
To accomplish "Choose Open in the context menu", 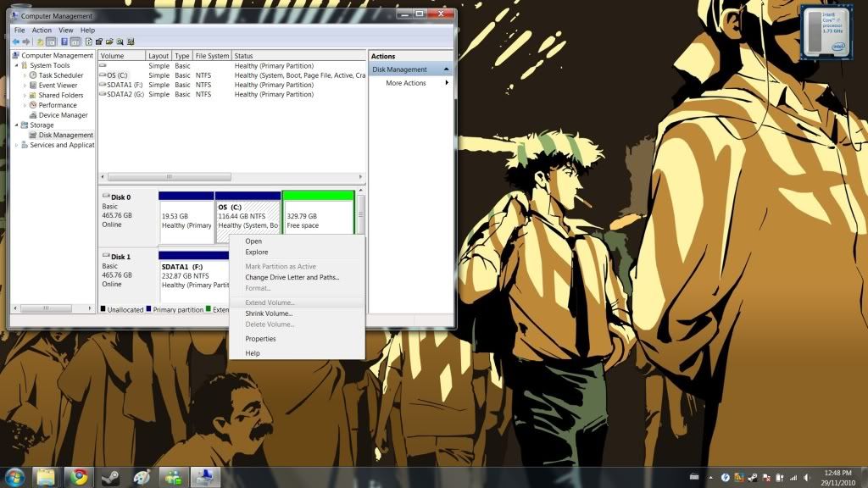I will pyautogui.click(x=297, y=241).
